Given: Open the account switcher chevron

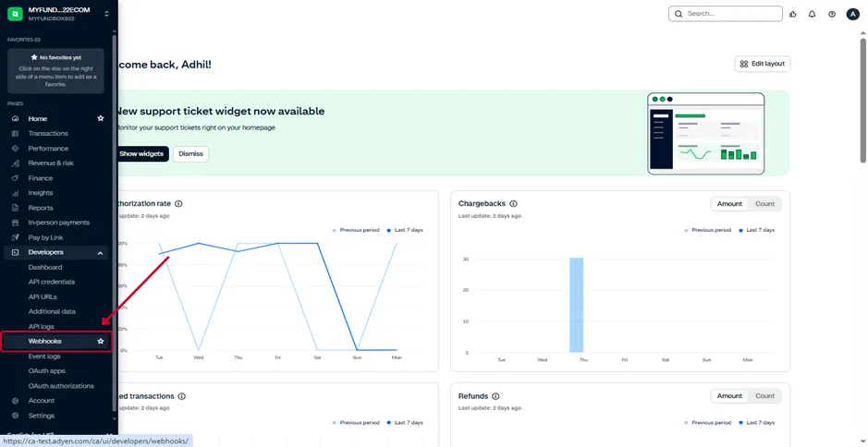Looking at the screenshot, I should (x=107, y=14).
